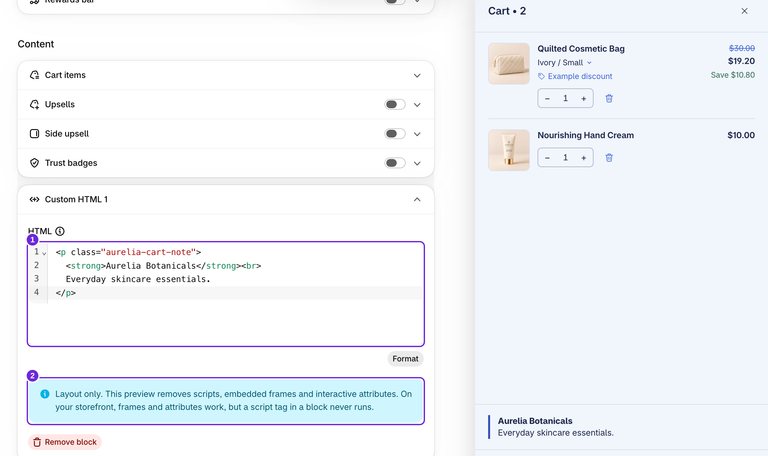Viewport: 768px width, 456px height.
Task: Enable the Upsells toggle
Action: (x=395, y=104)
